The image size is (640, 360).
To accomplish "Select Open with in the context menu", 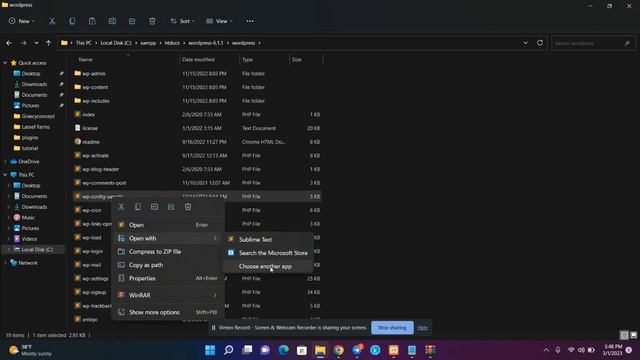I will click(x=168, y=238).
